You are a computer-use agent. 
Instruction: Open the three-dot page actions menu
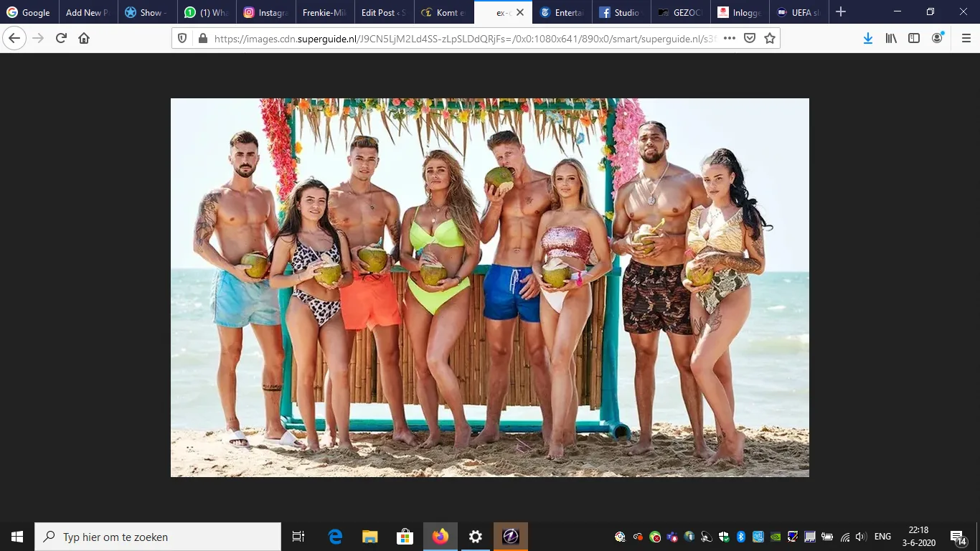tap(729, 39)
